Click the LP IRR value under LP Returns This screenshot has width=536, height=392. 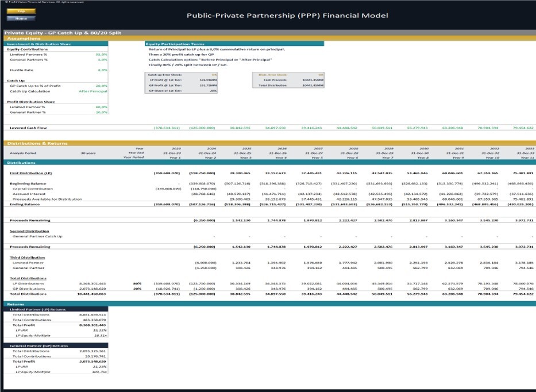[x=100, y=330]
